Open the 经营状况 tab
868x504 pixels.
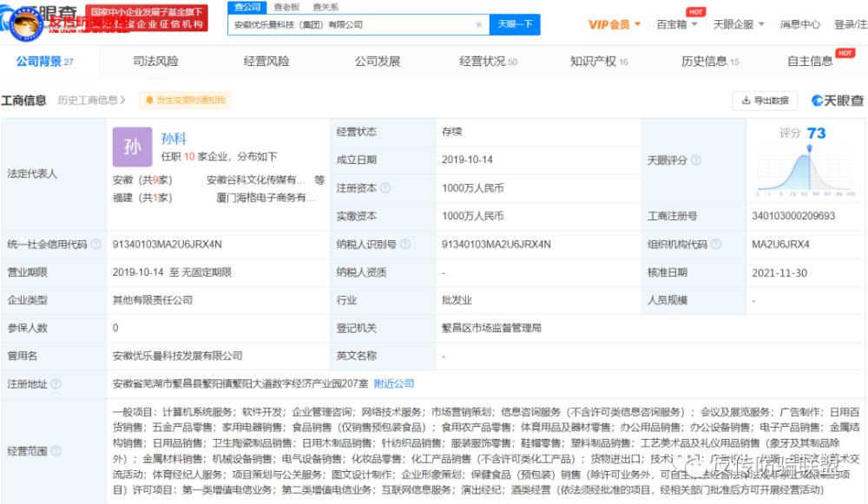pos(488,62)
